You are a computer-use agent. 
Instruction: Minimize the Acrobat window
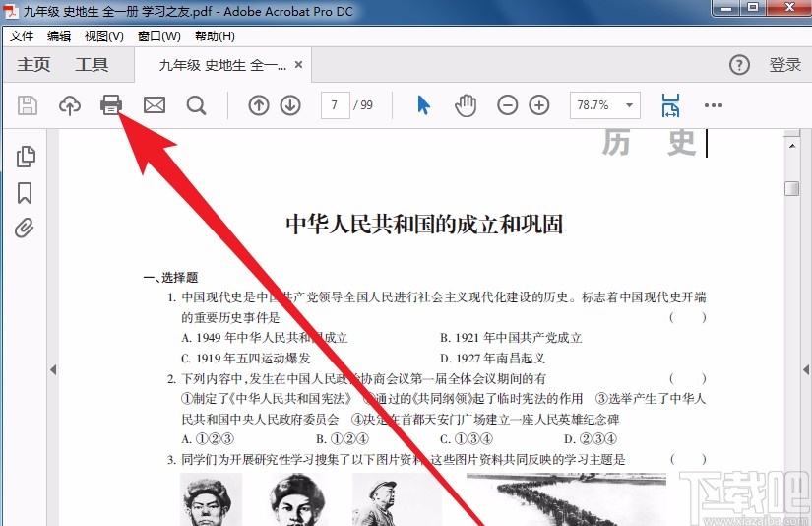coord(728,8)
